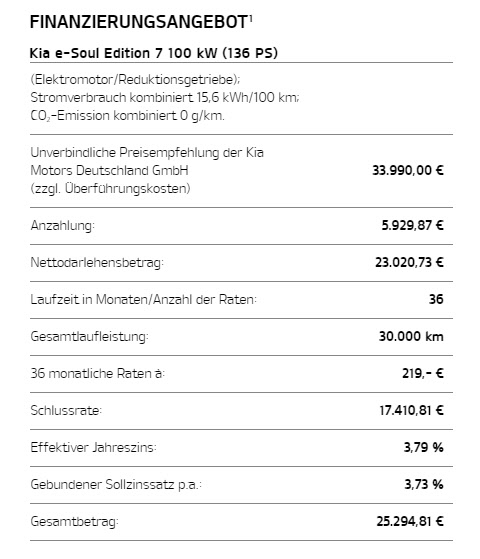Screen dimensions: 480x559
Task: Click the Stromverbrauch kombiniert text line
Action: coord(165,97)
